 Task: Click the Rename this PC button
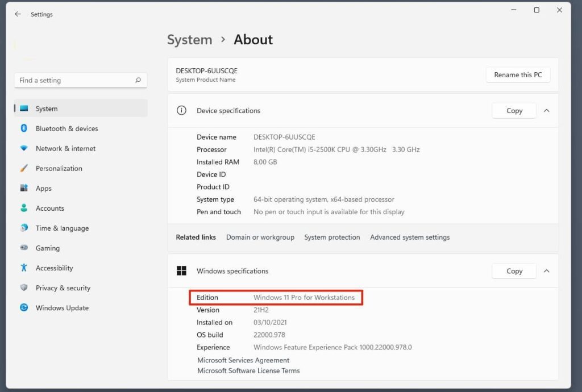click(x=518, y=75)
